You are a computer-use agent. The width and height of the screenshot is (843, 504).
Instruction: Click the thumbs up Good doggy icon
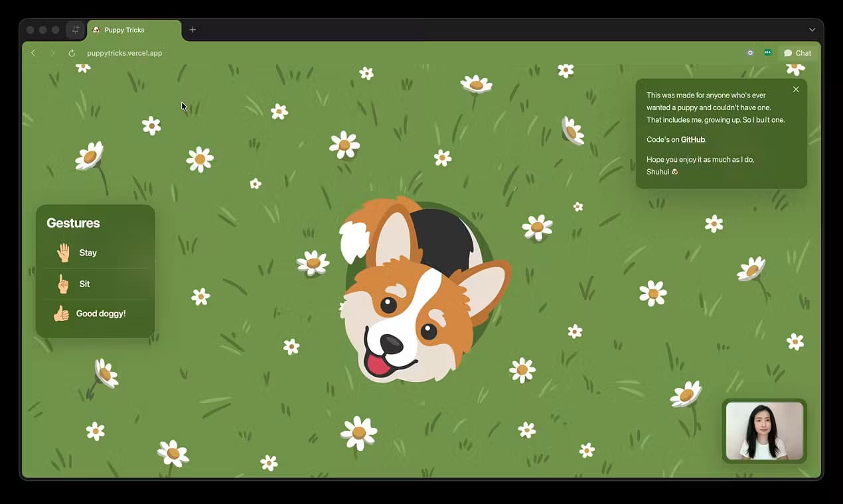(x=61, y=314)
